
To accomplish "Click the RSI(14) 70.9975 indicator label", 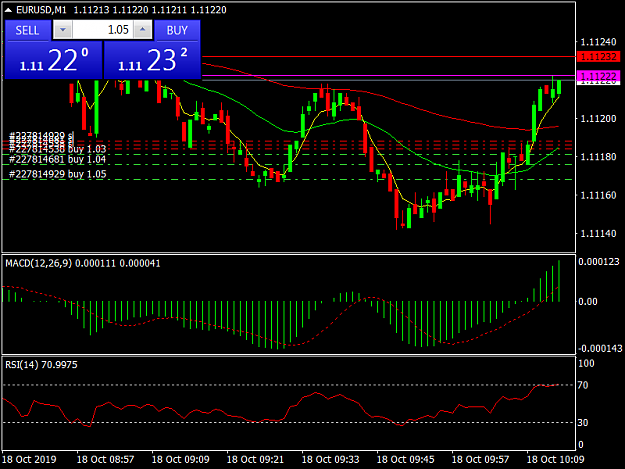I will point(41,365).
